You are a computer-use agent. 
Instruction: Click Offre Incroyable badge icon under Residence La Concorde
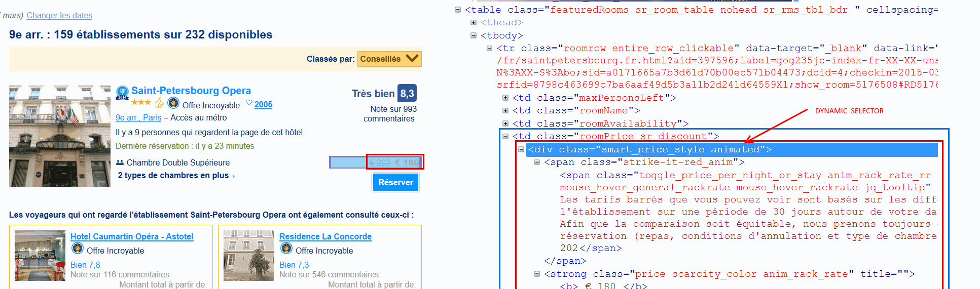coord(286,248)
